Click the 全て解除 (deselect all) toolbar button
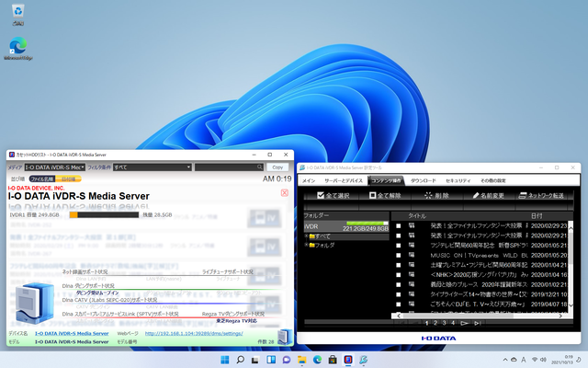This screenshot has height=368, width=588. click(x=385, y=195)
